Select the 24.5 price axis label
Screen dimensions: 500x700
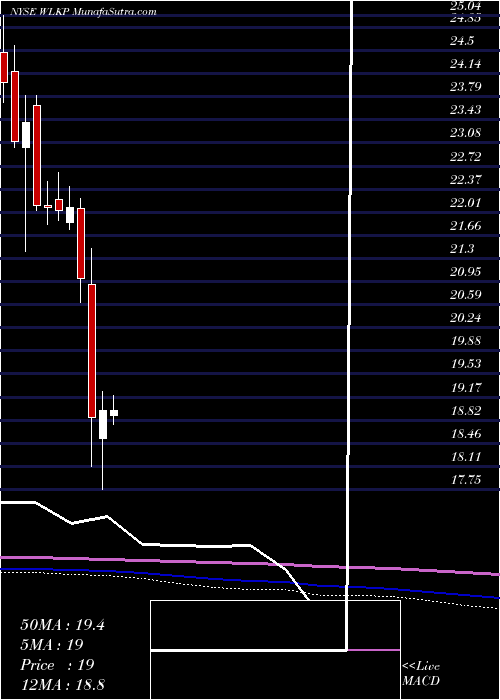461,41
